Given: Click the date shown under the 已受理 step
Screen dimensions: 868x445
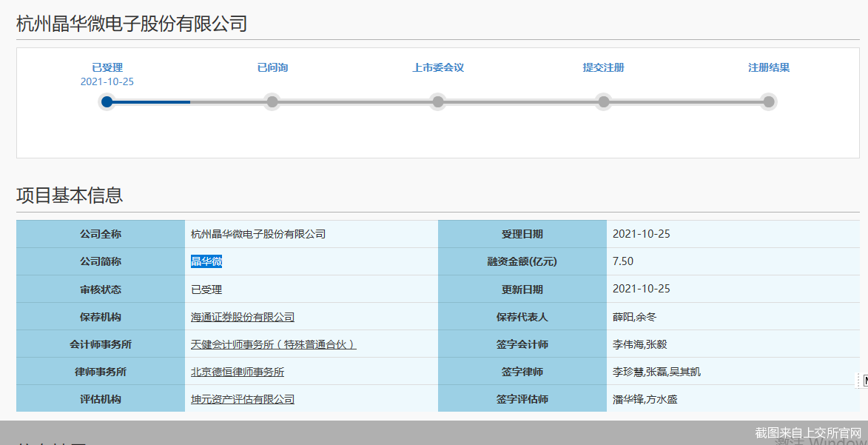Looking at the screenshot, I should point(107,82).
